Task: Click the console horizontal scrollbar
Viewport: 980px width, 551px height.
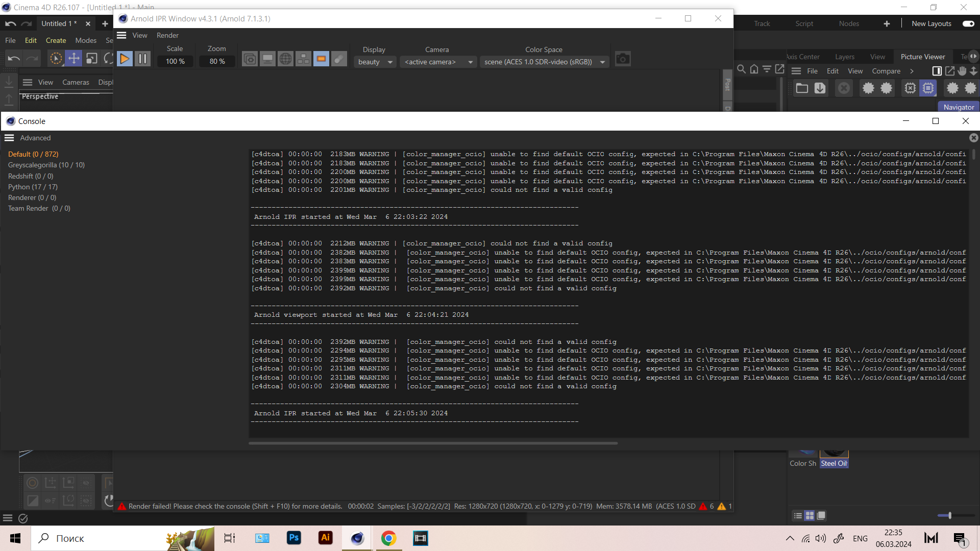Action: coord(433,443)
